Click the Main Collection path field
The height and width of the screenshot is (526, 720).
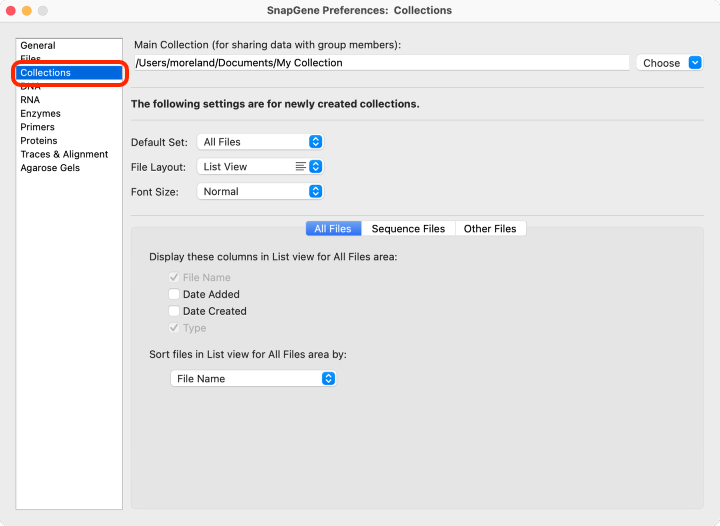(x=381, y=63)
